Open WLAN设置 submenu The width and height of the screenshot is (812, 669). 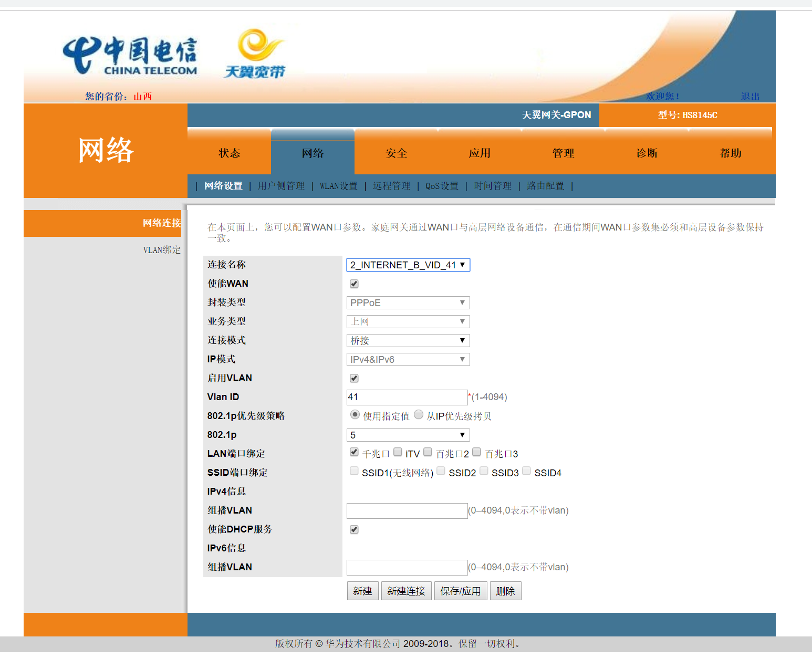[338, 186]
